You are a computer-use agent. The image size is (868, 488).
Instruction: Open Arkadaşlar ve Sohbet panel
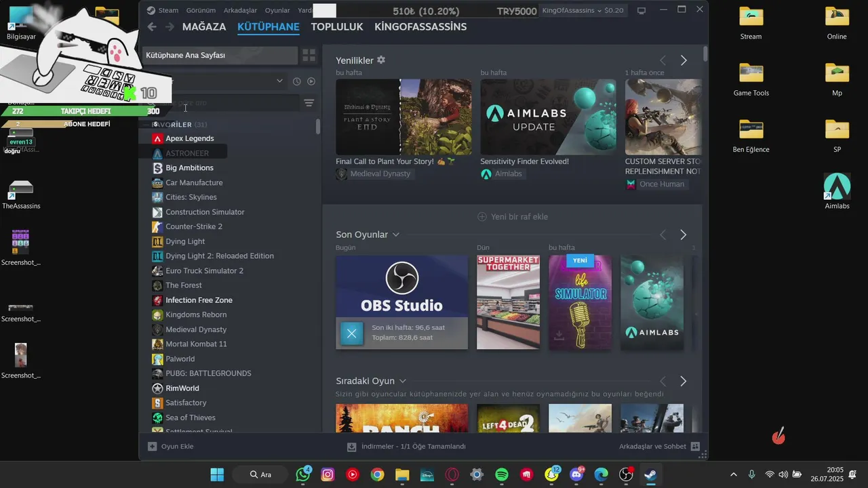coord(659,447)
